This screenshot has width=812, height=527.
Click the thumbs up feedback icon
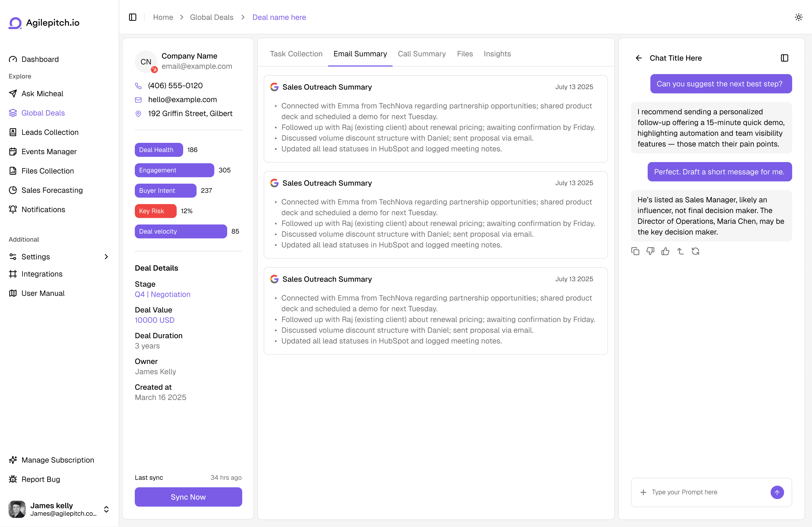pos(665,251)
